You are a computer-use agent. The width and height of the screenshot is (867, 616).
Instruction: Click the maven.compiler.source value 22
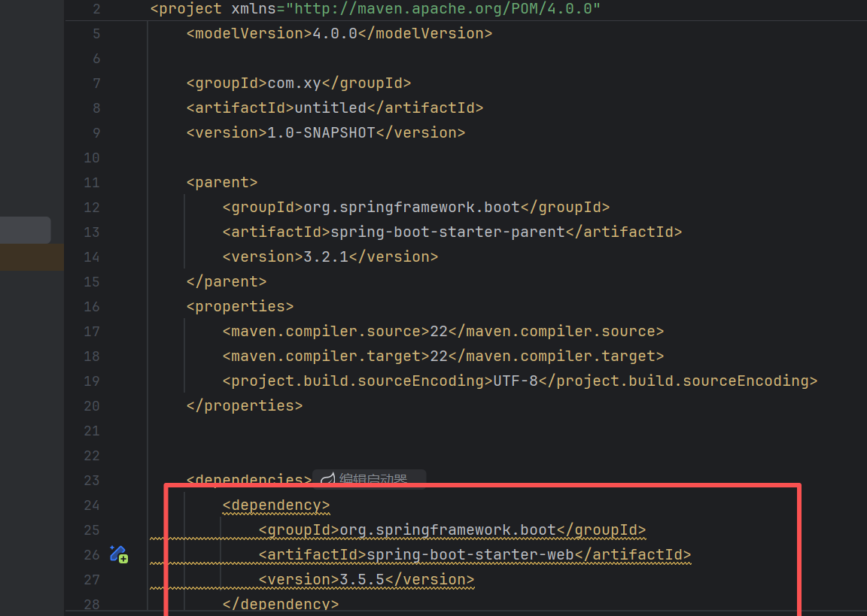click(x=438, y=331)
